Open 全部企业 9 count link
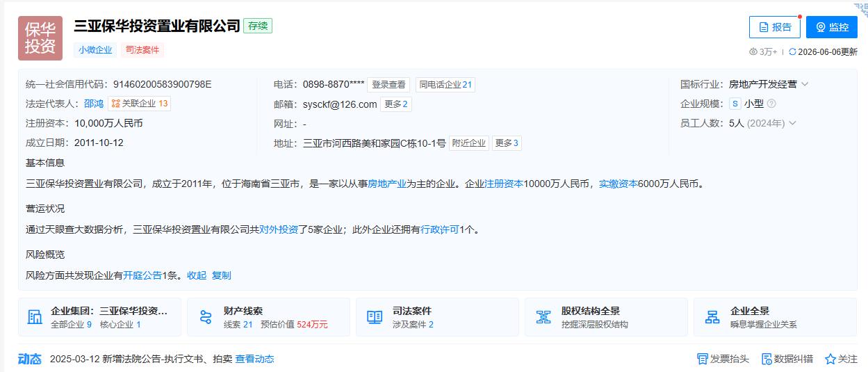This screenshot has width=868, height=372. (x=72, y=325)
